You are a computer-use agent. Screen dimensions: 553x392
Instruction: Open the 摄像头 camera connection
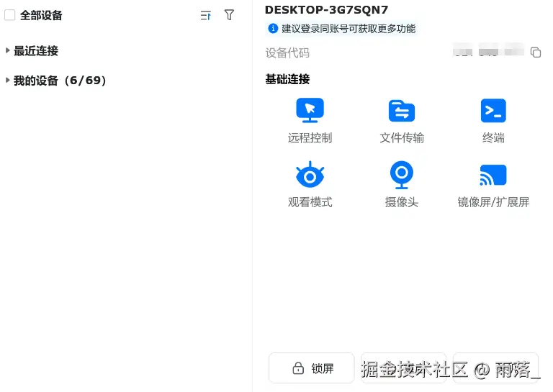click(402, 185)
